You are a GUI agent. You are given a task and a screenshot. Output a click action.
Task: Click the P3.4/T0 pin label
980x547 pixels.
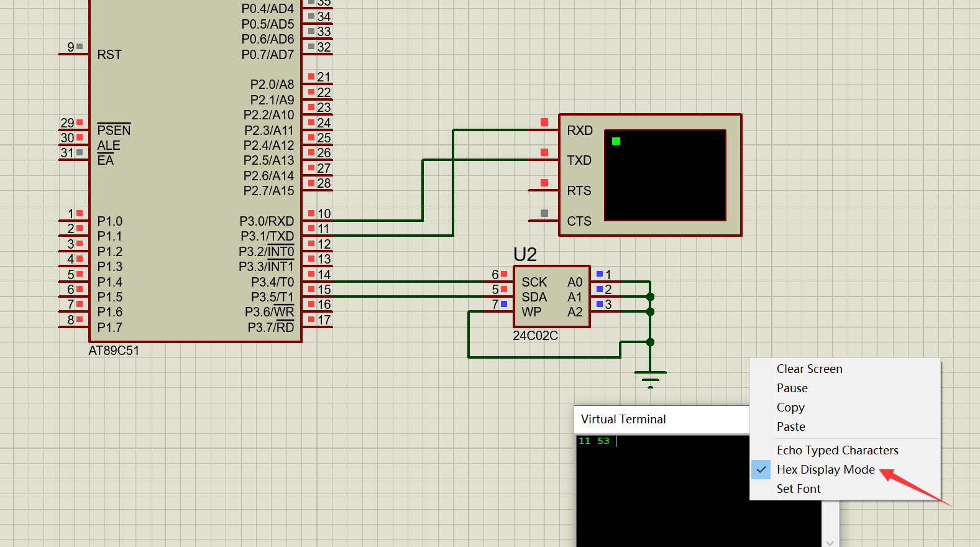(272, 282)
